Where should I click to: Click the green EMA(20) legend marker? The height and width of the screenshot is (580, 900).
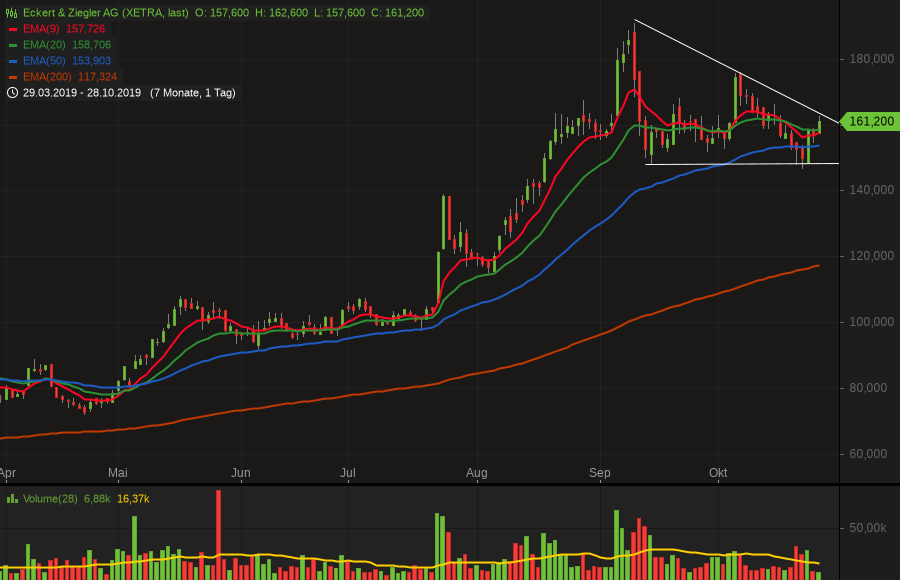click(13, 45)
